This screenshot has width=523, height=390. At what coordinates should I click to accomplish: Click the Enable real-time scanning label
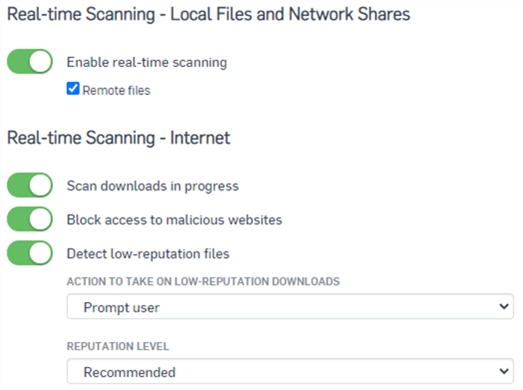click(147, 62)
